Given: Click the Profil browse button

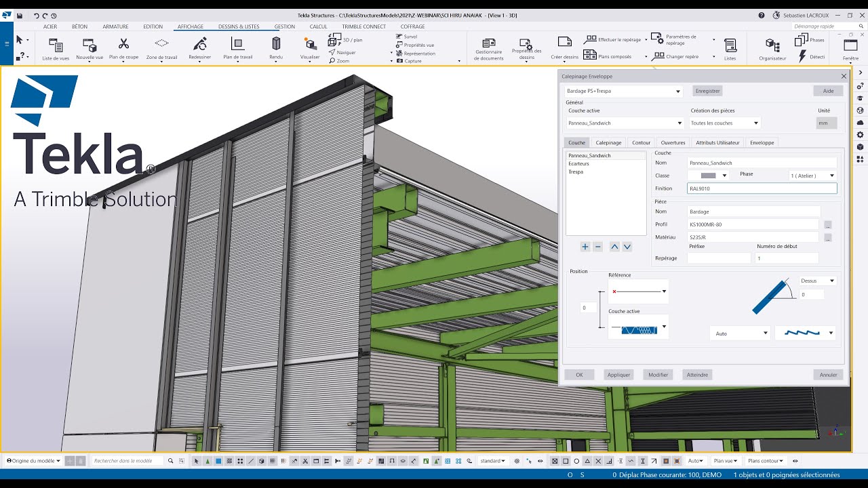Looking at the screenshot, I should (828, 224).
